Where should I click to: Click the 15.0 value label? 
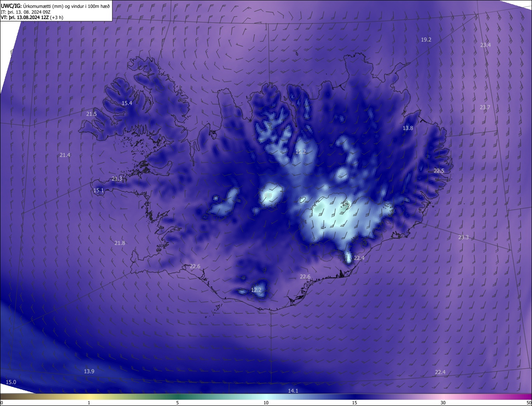click(x=11, y=382)
